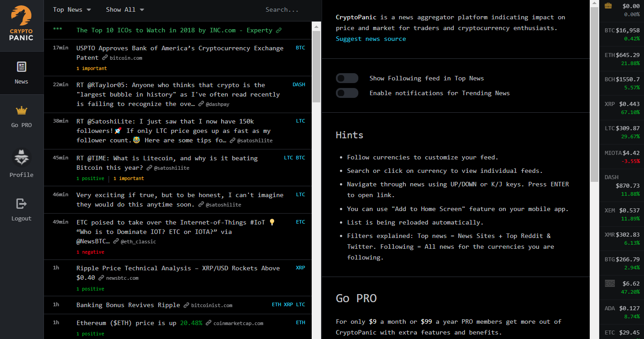Open Ripple Price Technical Analysis article

pos(178,273)
